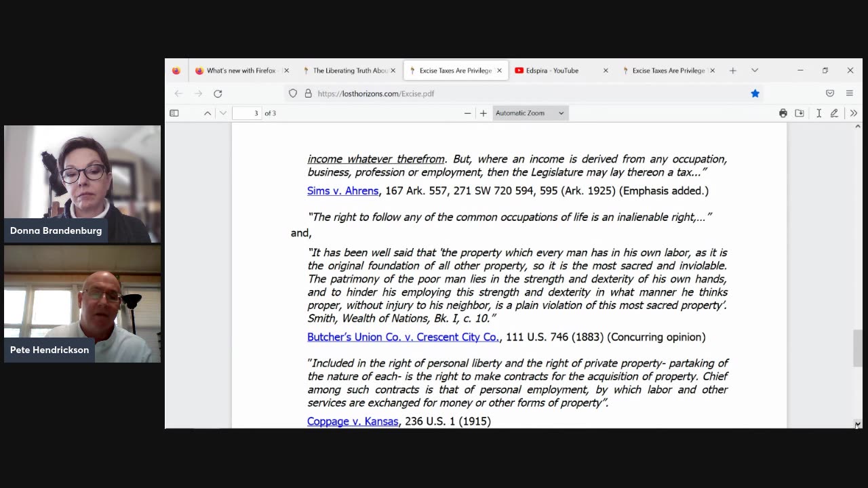868x488 pixels.
Task: Open the Butcher's Union Co. v. Crescent City link
Action: pyautogui.click(x=403, y=337)
